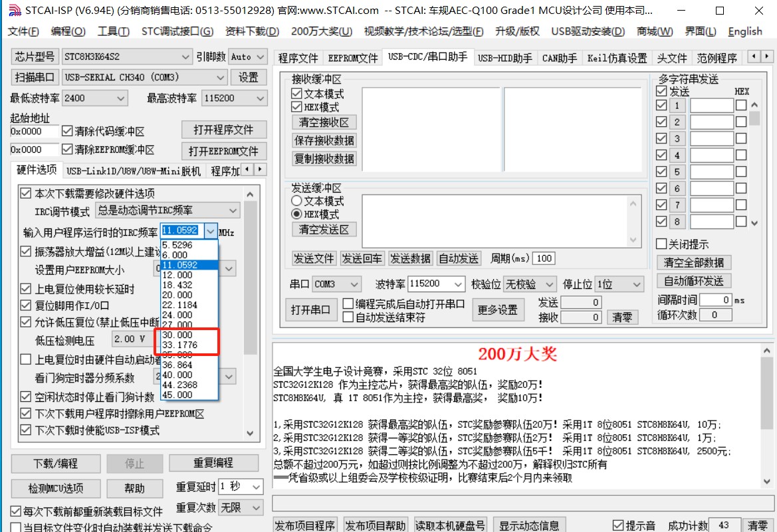Check the 关闭提示 checkbox
This screenshot has height=532, width=777.
point(661,244)
